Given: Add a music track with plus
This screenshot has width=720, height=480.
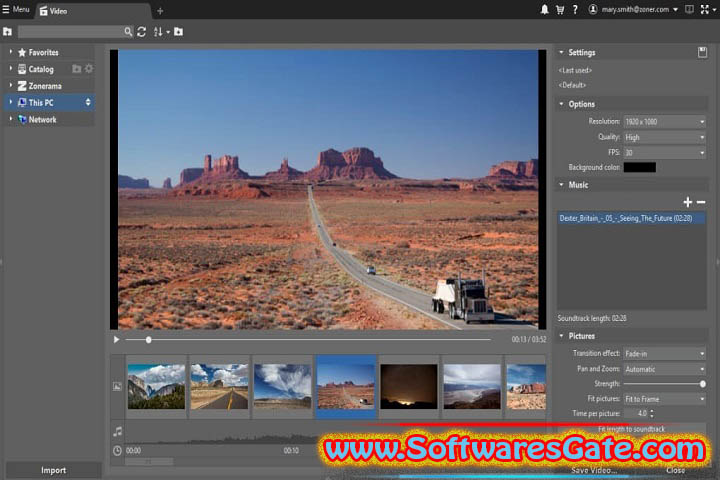Looking at the screenshot, I should (x=687, y=202).
